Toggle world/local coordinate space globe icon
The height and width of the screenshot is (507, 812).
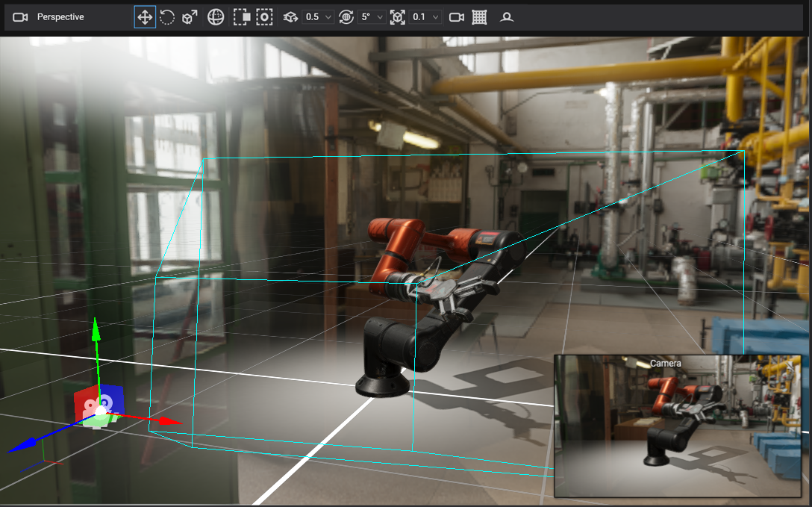(216, 17)
